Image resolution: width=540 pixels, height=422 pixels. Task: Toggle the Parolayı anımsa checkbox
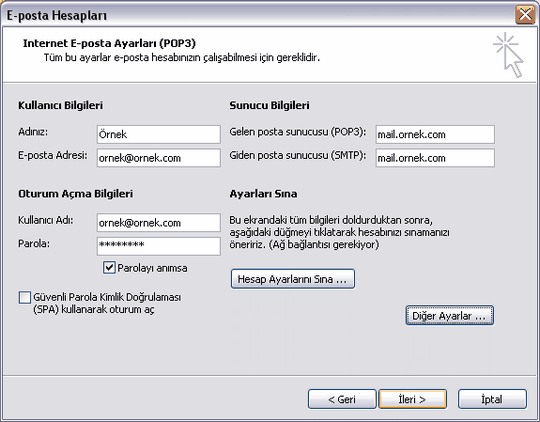[109, 267]
